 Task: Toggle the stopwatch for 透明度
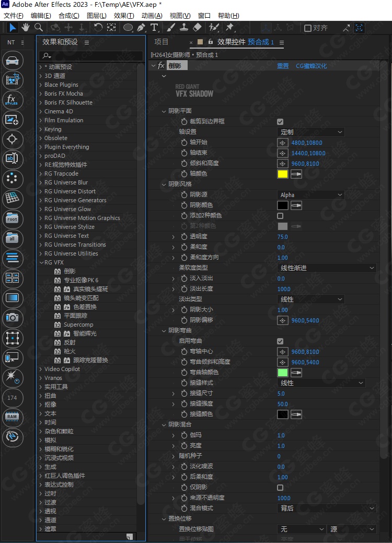184,237
